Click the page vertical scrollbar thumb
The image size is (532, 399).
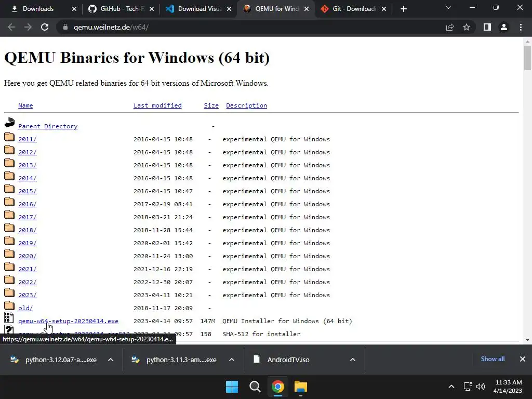527,58
